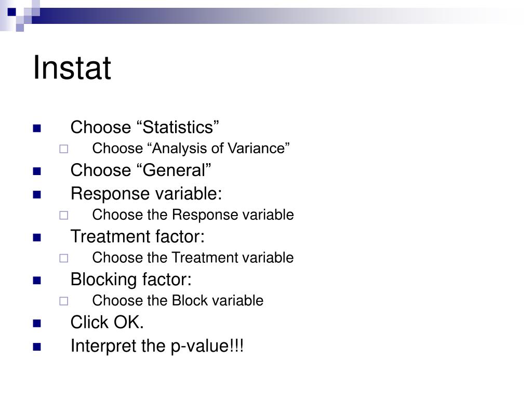The height and width of the screenshot is (399, 532).
Task: Click the hollow box beside Choose the Block variable
Action: (x=64, y=301)
